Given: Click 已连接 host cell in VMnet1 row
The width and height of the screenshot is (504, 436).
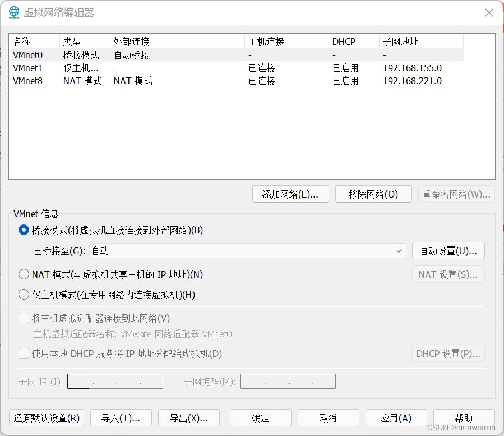Looking at the screenshot, I should 262,68.
